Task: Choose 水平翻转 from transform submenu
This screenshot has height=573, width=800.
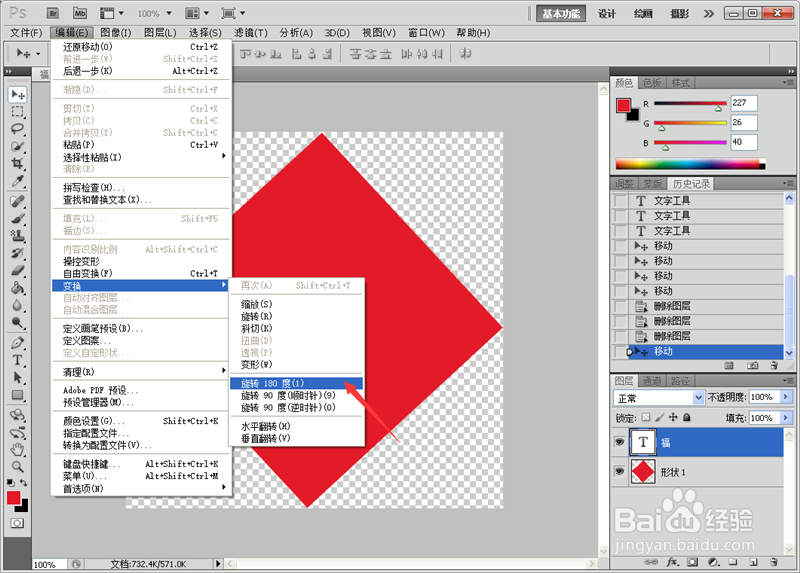Action: 296,426
